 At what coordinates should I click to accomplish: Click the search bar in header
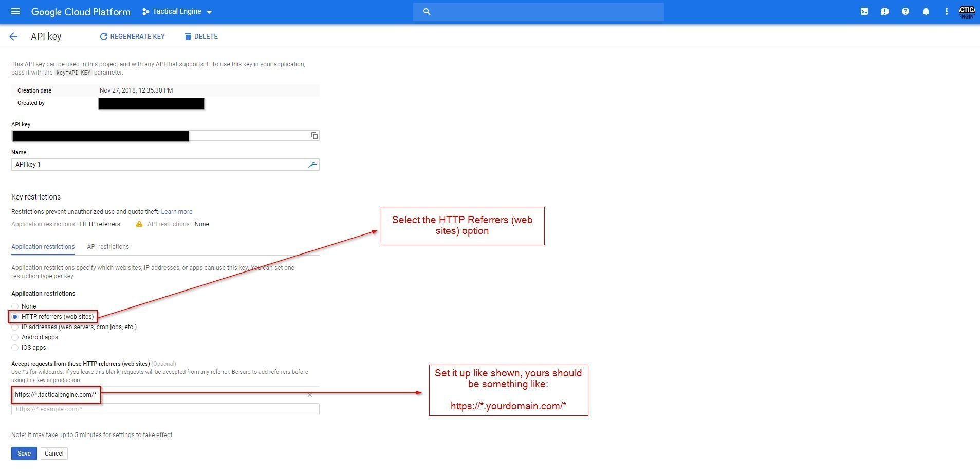[x=538, y=11]
